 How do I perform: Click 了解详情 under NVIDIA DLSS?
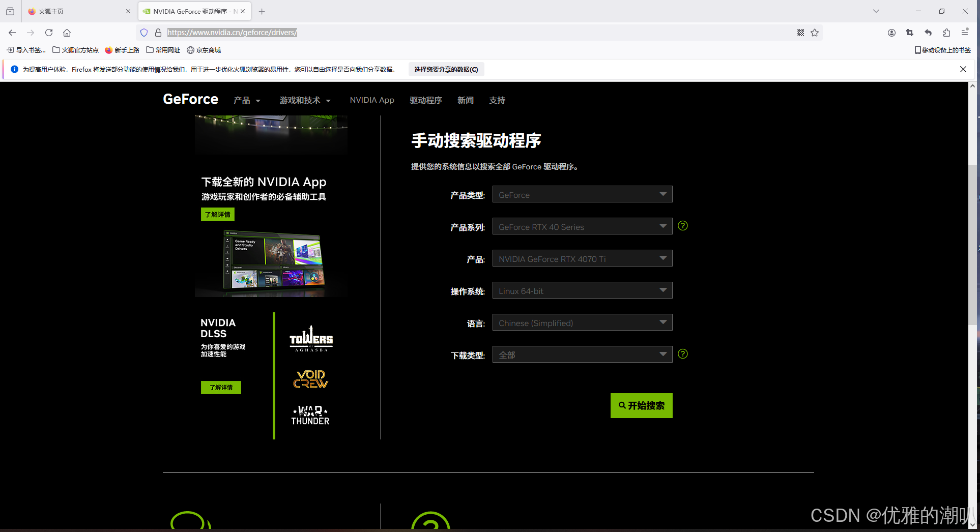point(221,388)
